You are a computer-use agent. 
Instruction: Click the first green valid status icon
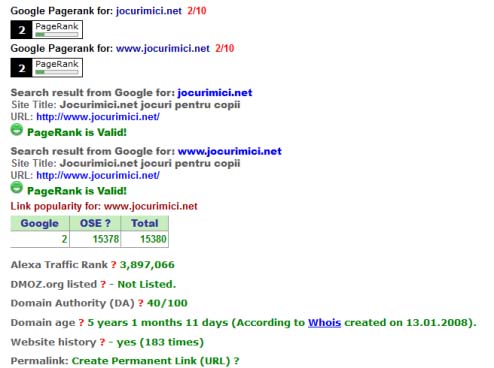click(x=16, y=130)
